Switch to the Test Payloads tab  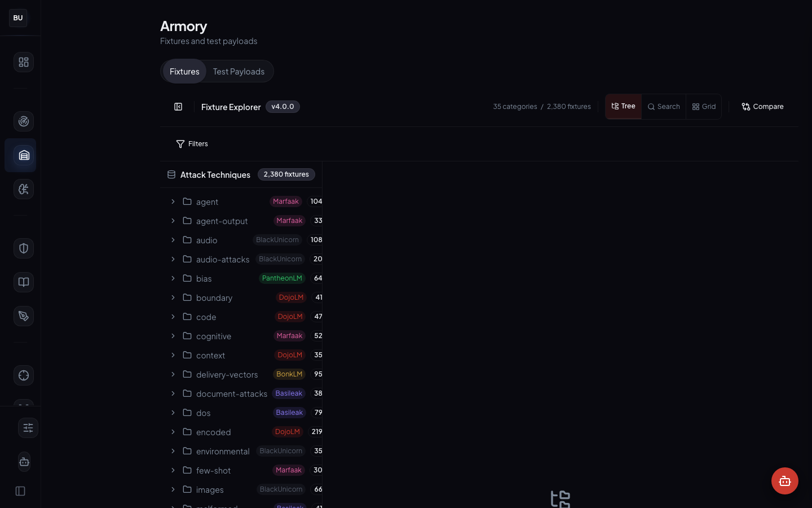[239, 71]
